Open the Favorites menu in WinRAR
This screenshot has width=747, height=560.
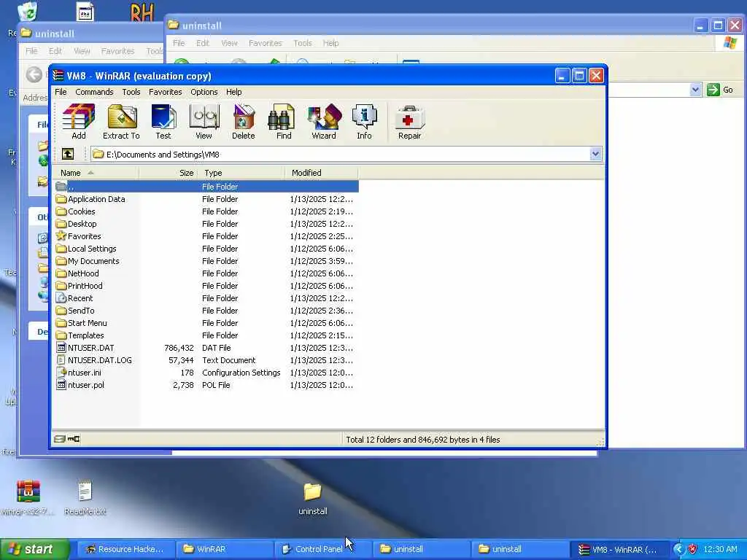point(166,92)
